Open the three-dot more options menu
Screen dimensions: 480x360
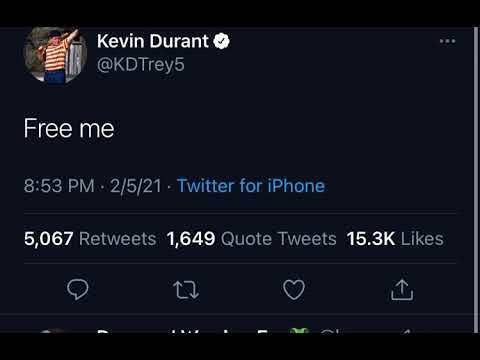click(447, 41)
